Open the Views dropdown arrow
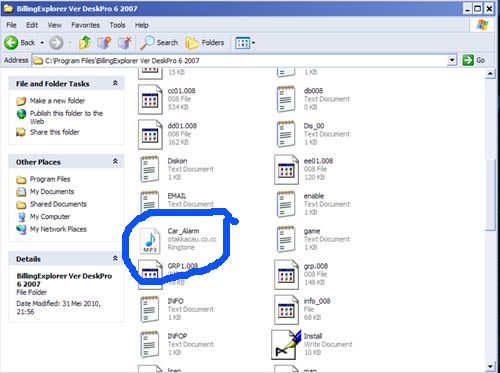500x373 pixels. (253, 43)
